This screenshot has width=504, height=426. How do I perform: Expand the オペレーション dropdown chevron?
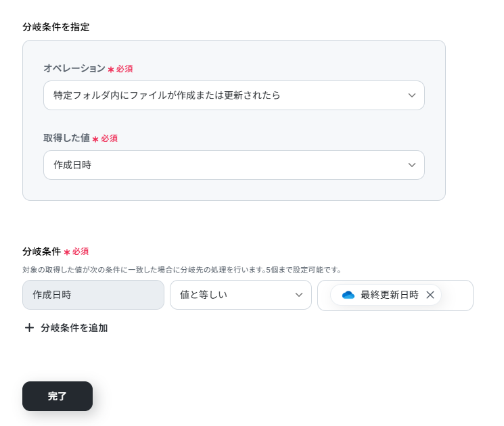(x=412, y=95)
